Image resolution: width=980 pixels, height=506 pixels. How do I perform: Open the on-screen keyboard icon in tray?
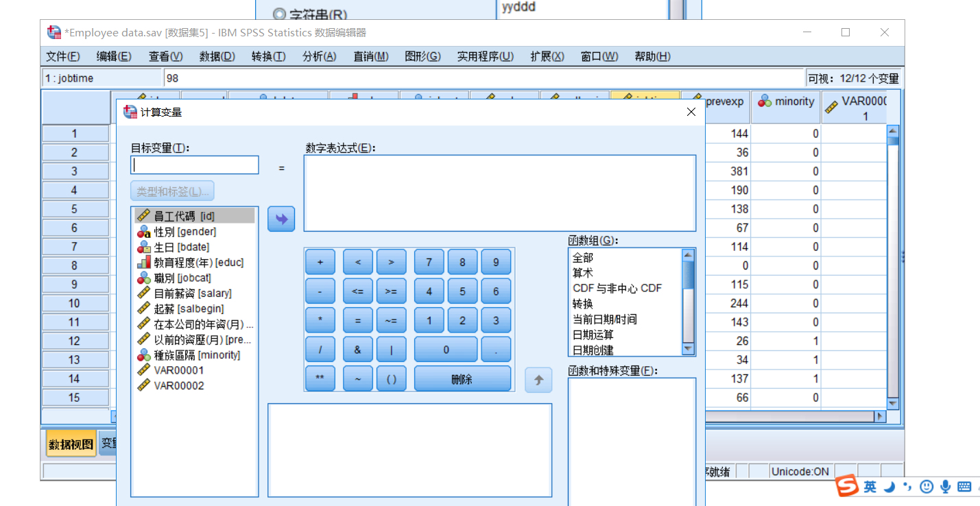[x=963, y=487]
